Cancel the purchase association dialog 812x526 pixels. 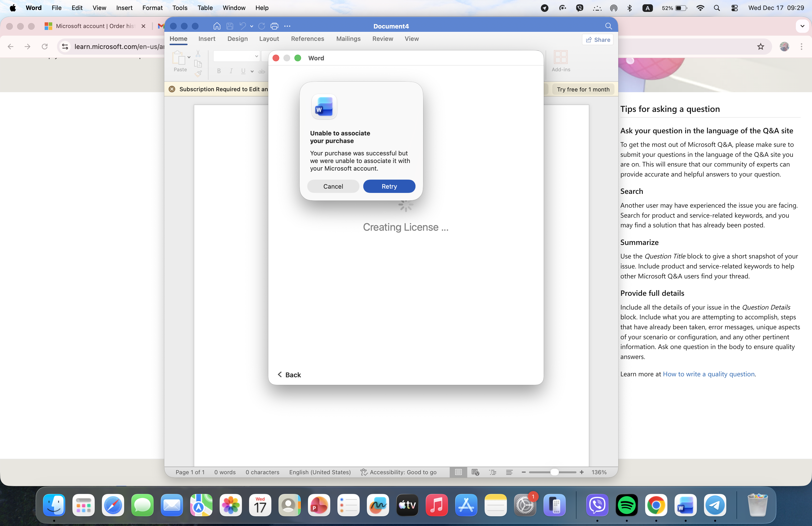click(x=333, y=186)
